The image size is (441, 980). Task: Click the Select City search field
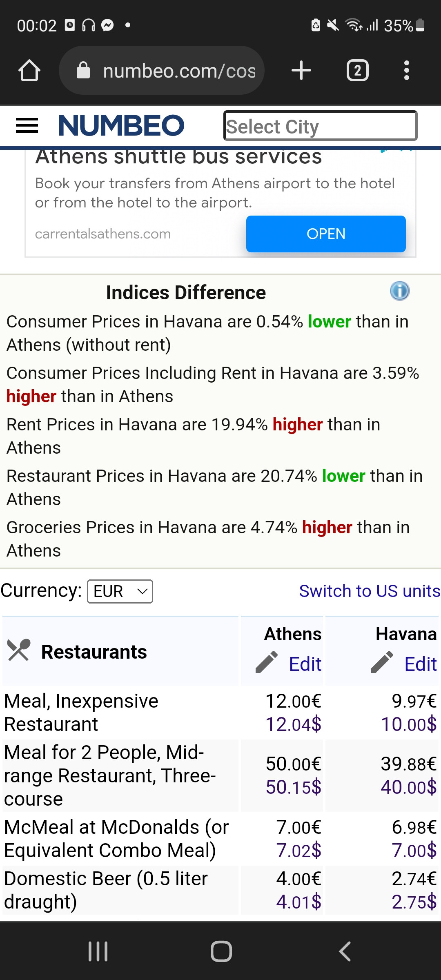pyautogui.click(x=320, y=126)
